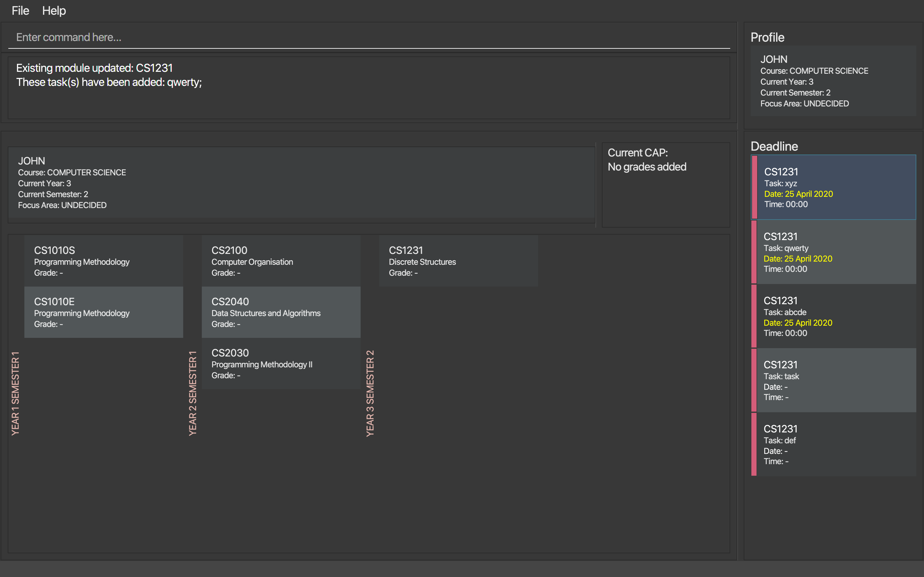This screenshot has height=577, width=924.
Task: Select the CS1010S module card
Action: point(104,261)
